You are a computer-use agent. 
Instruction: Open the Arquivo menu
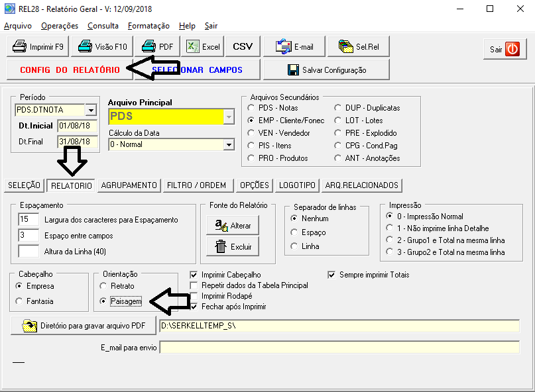coord(18,26)
